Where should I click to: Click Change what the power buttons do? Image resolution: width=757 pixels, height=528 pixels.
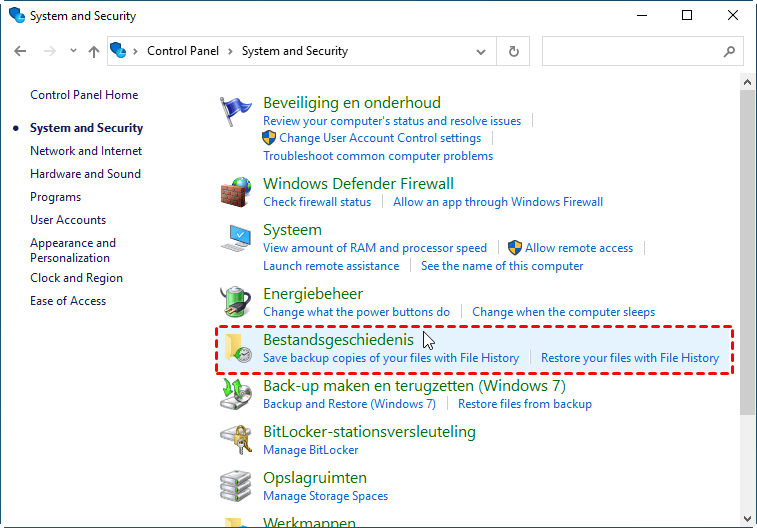pyautogui.click(x=357, y=312)
